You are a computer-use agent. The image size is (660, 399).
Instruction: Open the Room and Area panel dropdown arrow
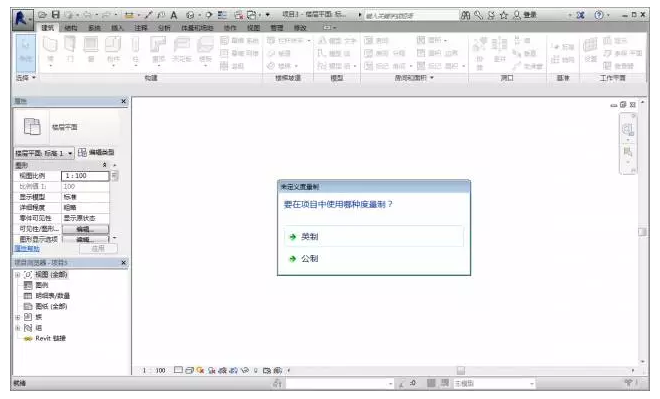click(432, 78)
